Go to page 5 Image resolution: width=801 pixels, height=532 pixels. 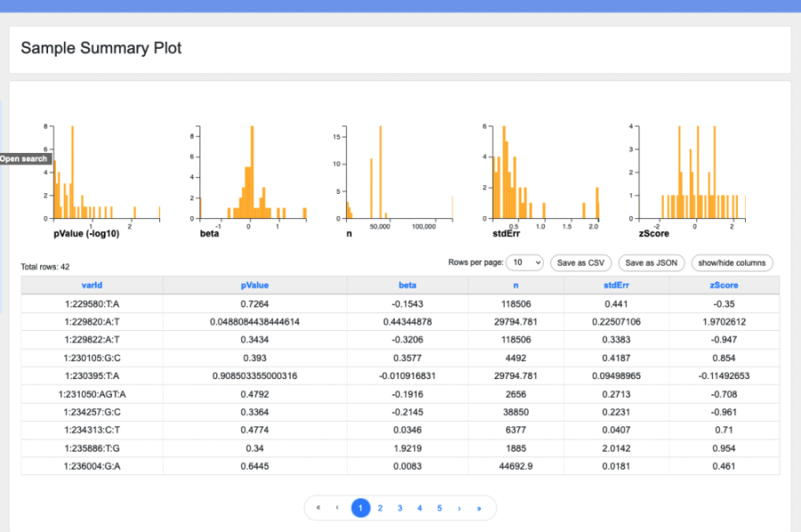click(x=440, y=508)
